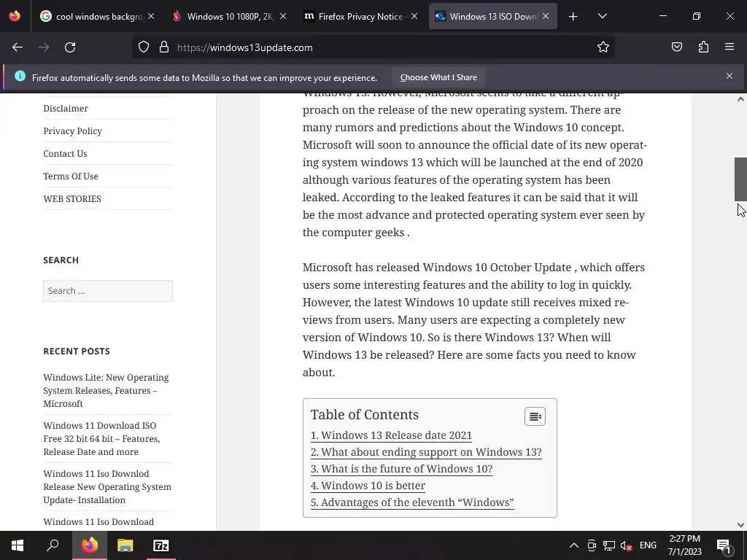Reload the current page
Screen dimensions: 747x560
[70, 47]
